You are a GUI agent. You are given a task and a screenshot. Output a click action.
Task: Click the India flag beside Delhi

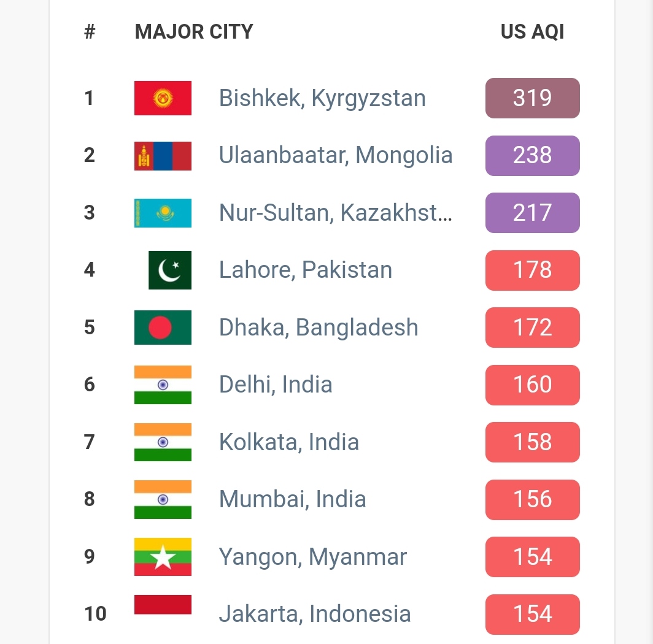(x=163, y=385)
